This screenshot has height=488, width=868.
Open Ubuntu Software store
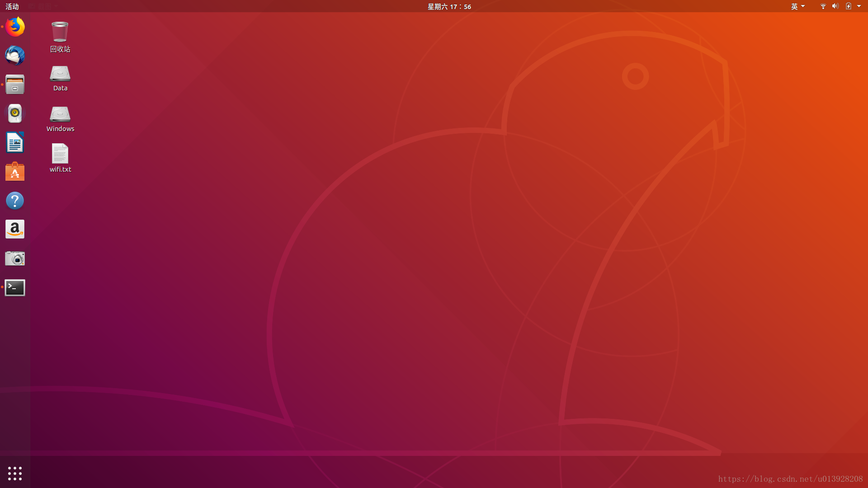click(15, 171)
